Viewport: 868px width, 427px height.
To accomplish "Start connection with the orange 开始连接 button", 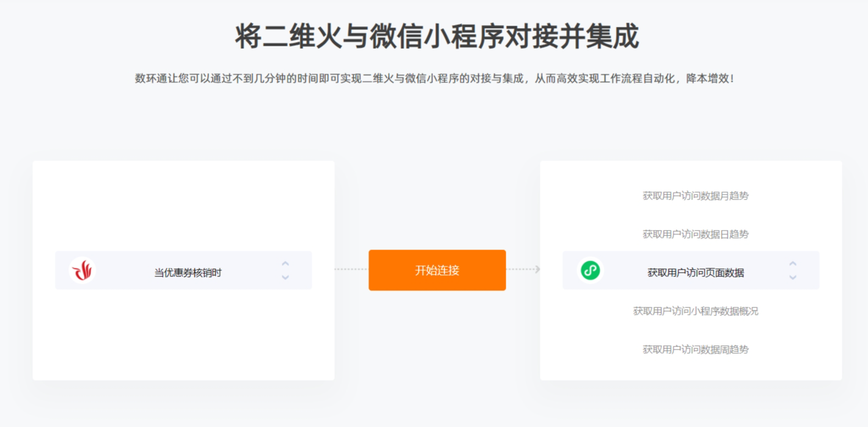I will pos(437,270).
